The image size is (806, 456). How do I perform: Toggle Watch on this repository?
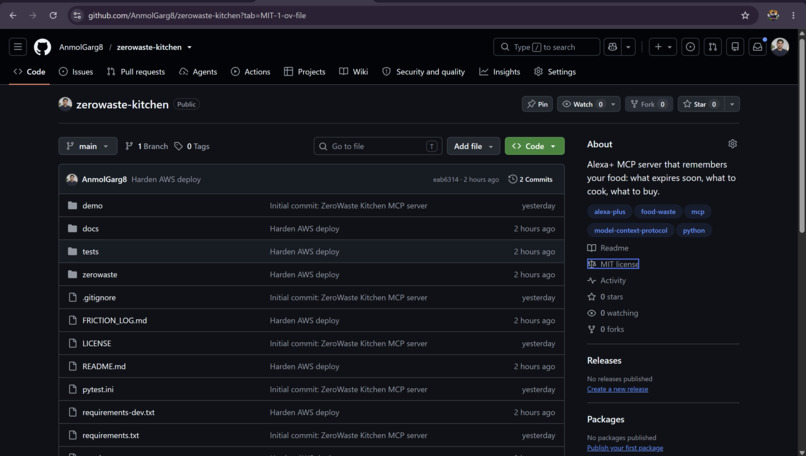pos(582,104)
